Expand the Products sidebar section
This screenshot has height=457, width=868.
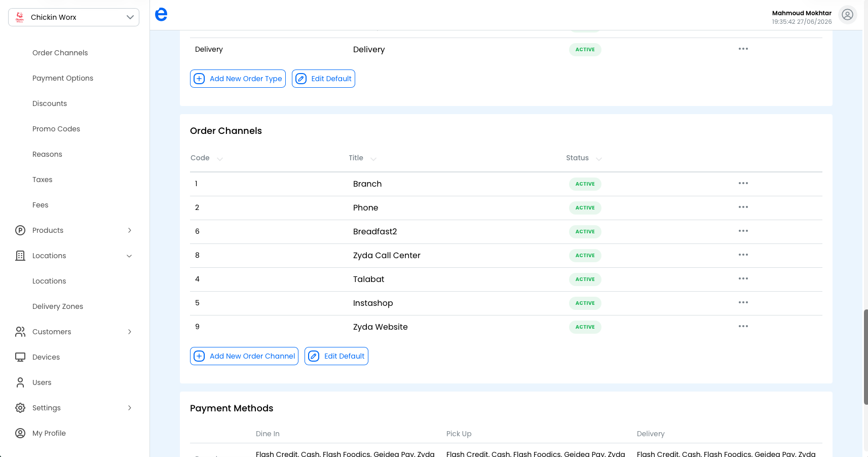pyautogui.click(x=130, y=230)
